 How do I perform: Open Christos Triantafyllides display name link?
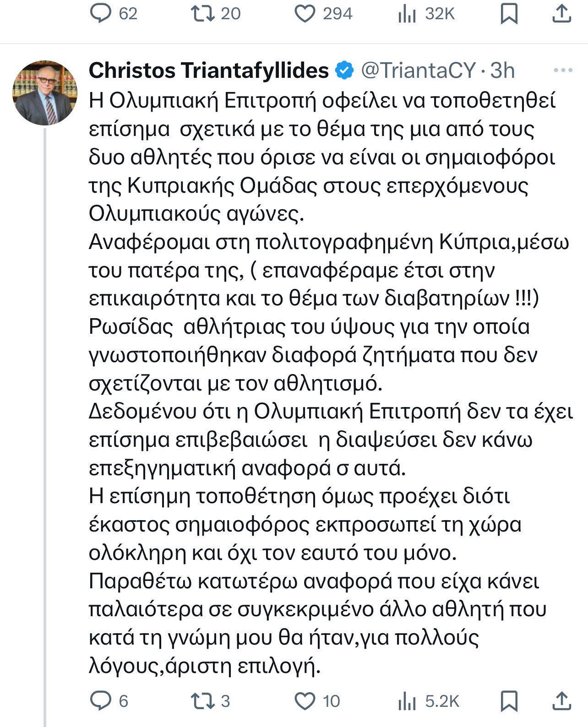[208, 71]
